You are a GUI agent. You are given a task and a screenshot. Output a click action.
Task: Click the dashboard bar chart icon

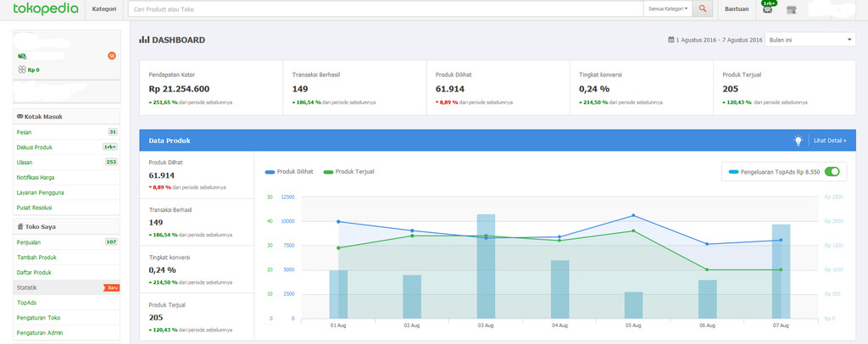point(144,40)
